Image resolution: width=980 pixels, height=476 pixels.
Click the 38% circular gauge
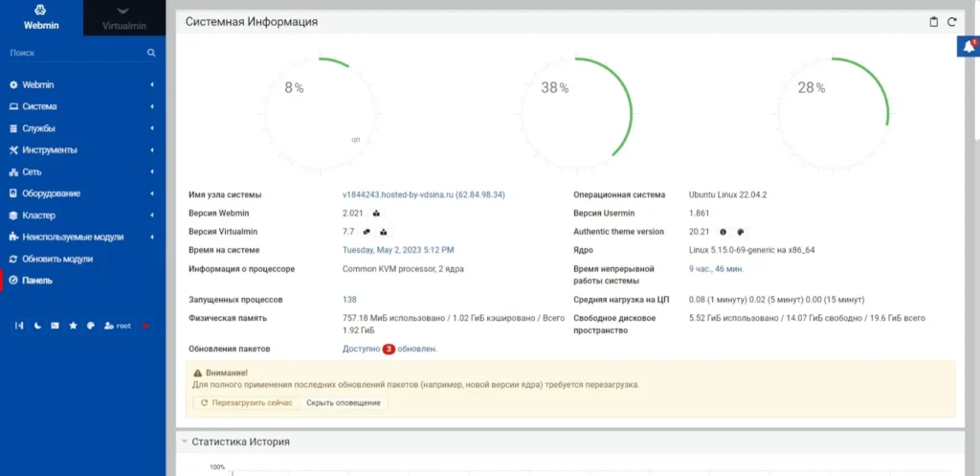click(576, 115)
